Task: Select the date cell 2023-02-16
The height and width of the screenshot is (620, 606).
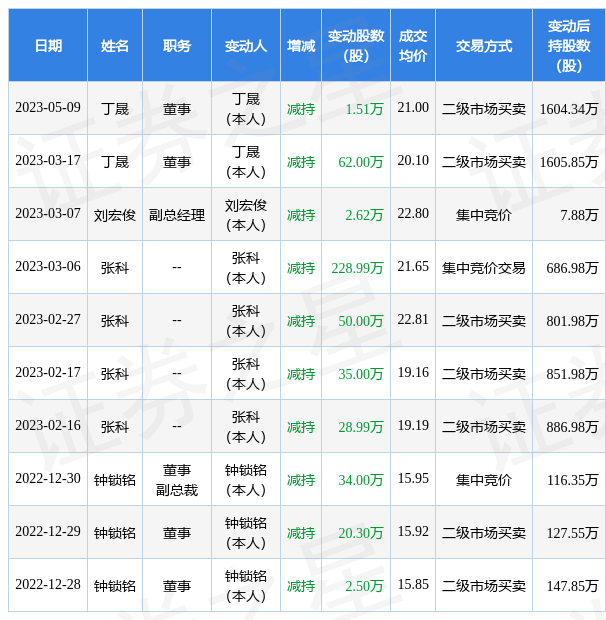Action: point(48,425)
